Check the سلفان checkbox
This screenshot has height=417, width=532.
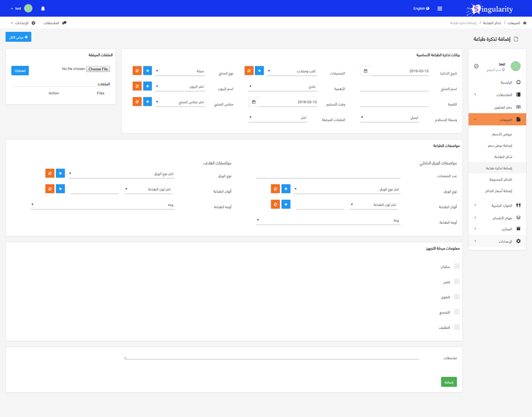(x=457, y=266)
